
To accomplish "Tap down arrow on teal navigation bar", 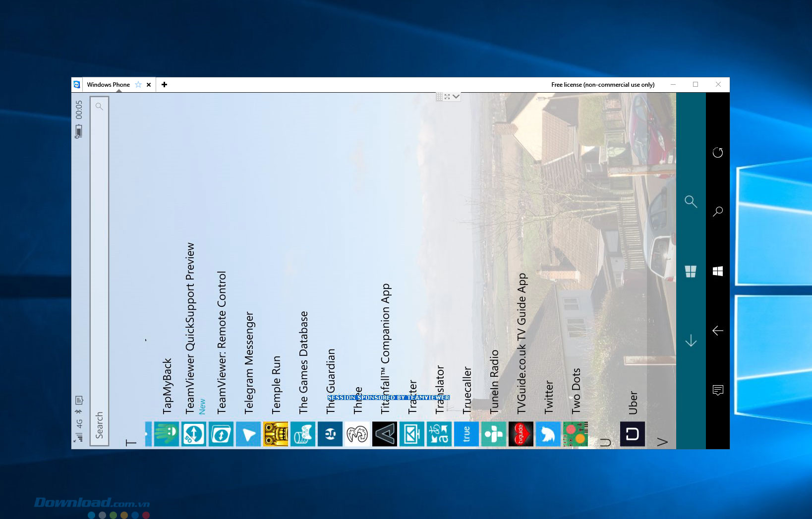I will 691,341.
